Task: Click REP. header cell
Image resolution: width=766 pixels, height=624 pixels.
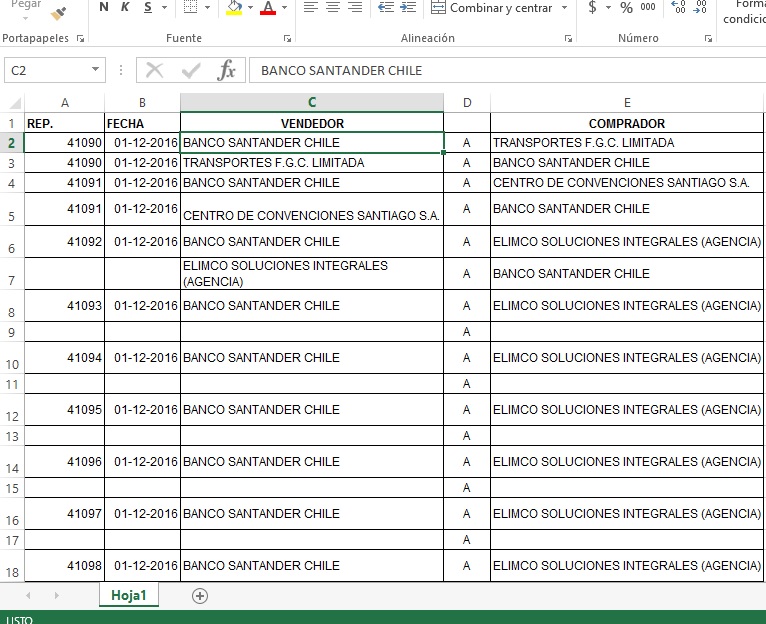Action: [64, 123]
